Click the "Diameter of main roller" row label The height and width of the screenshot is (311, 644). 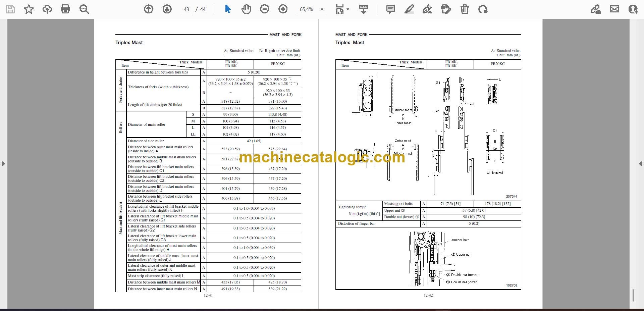click(x=147, y=124)
